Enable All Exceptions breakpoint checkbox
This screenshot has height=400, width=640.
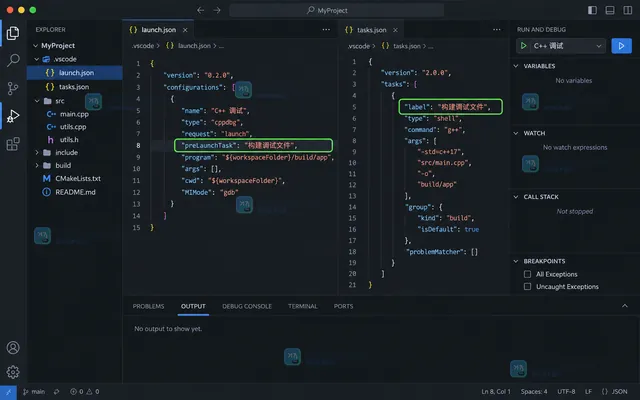[527, 274]
